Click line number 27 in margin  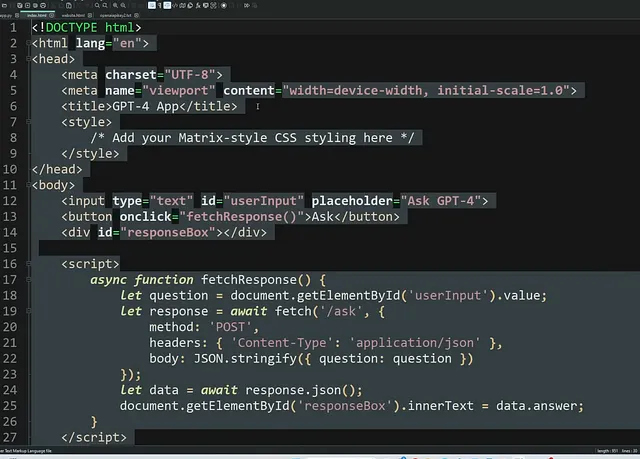click(x=10, y=437)
